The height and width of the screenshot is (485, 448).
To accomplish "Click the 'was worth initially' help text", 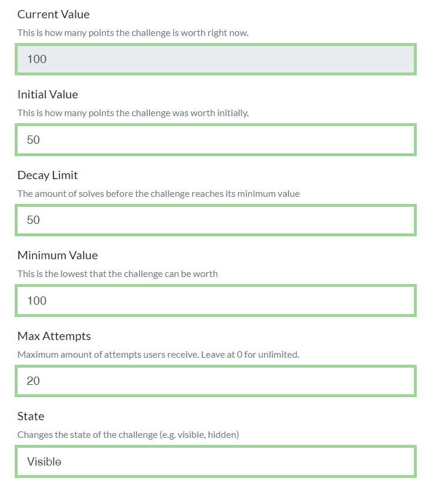I will click(x=133, y=113).
